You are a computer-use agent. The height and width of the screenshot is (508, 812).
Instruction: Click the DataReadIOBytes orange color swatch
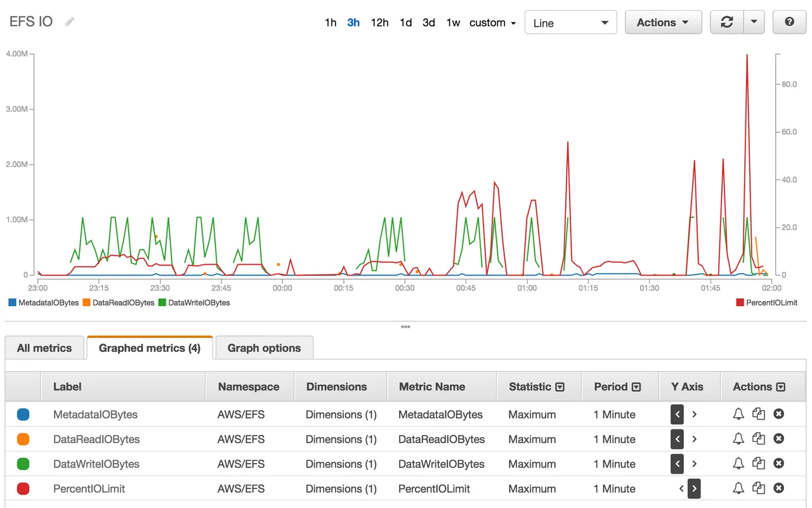point(23,439)
